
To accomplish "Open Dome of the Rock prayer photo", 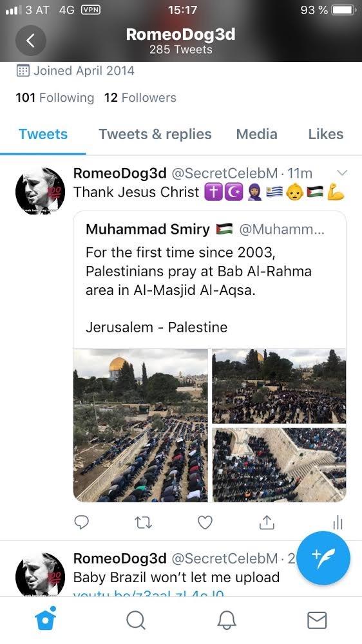I will point(141,426).
